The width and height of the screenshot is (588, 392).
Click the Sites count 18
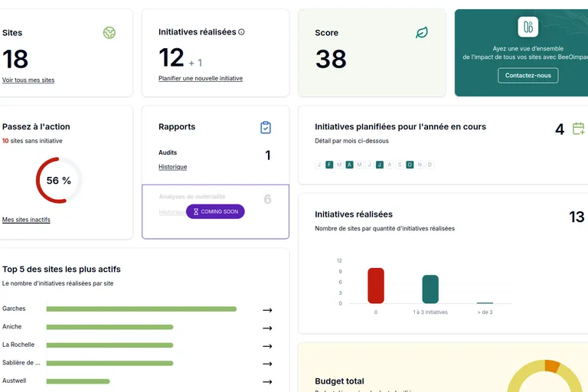pos(15,59)
